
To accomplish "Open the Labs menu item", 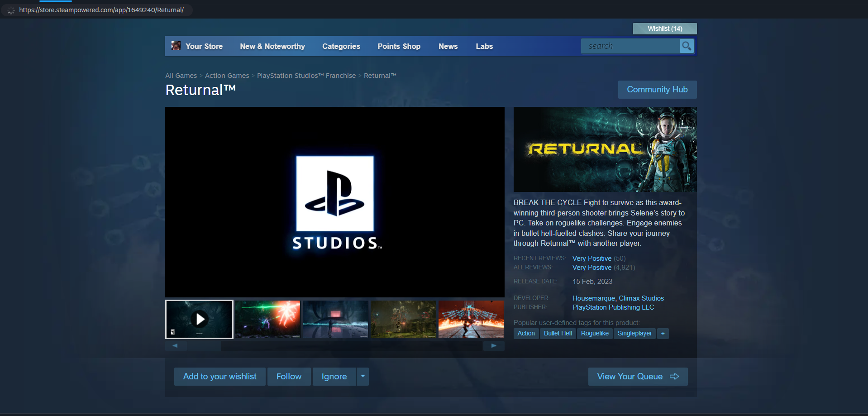I will click(484, 46).
